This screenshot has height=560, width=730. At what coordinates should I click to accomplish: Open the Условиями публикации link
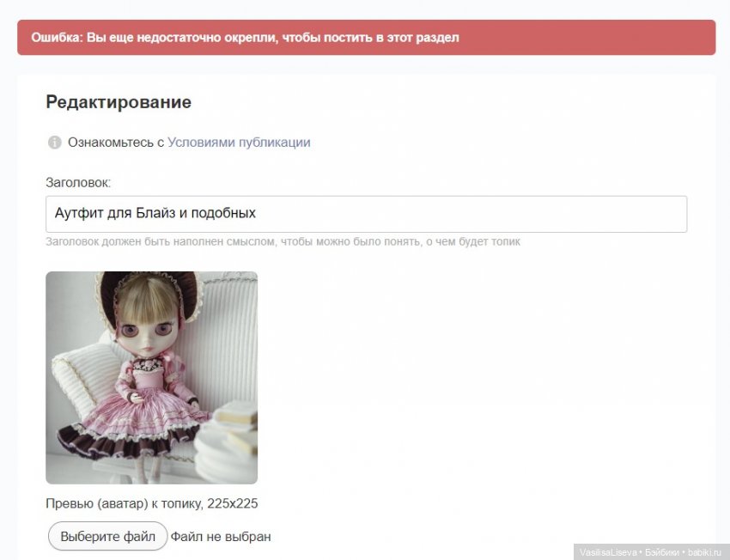tap(239, 143)
